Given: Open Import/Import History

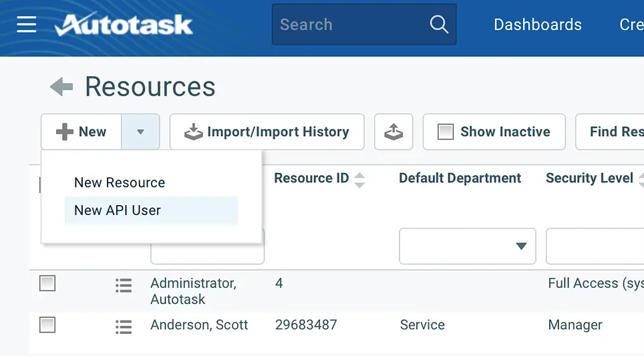Looking at the screenshot, I should point(267,132).
